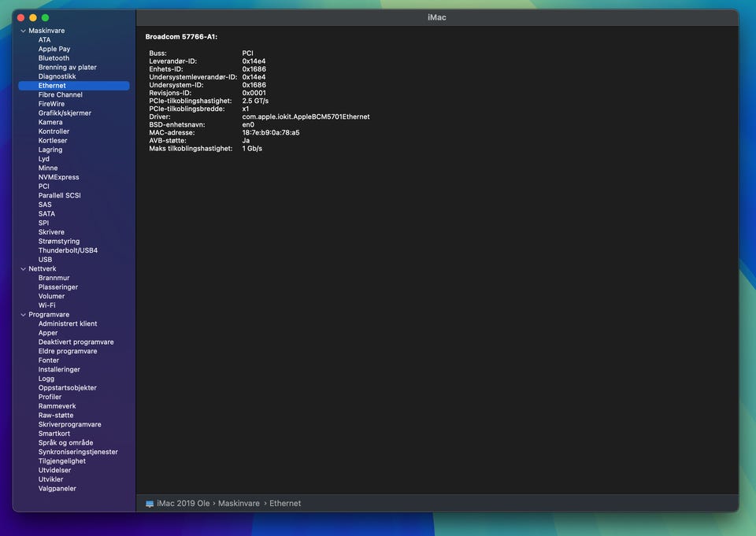The height and width of the screenshot is (536, 756).
Task: Select NVMExpress
Action: [x=58, y=177]
